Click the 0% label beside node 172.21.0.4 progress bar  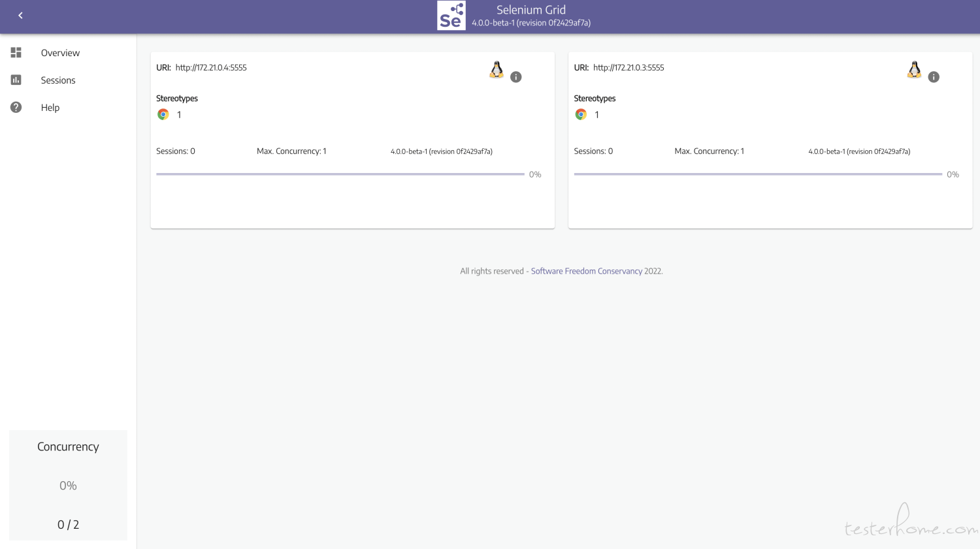point(535,175)
